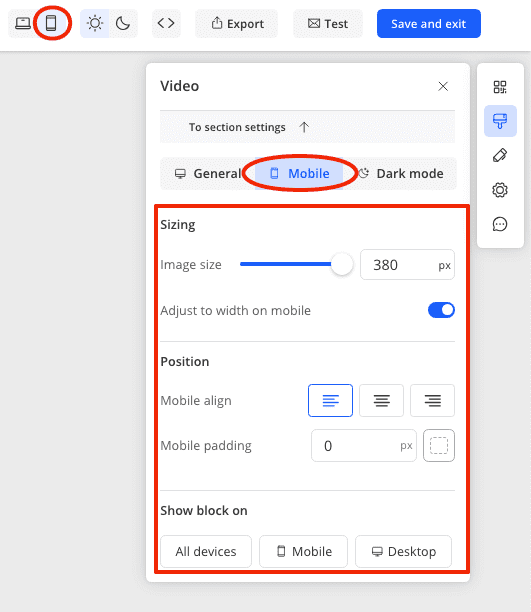Open the settings gear icon

500,190
